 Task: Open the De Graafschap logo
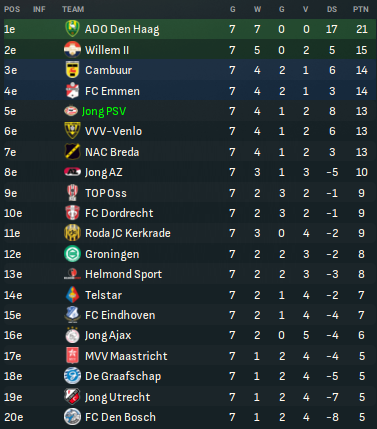[x=72, y=376]
